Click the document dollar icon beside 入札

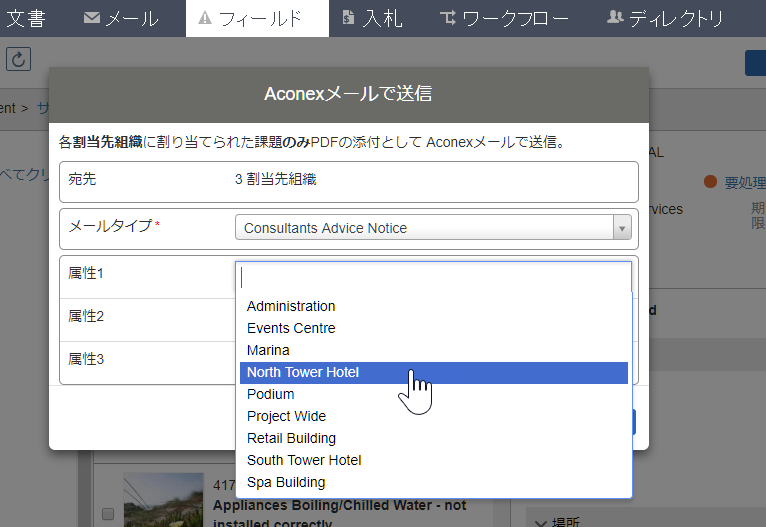click(x=347, y=18)
